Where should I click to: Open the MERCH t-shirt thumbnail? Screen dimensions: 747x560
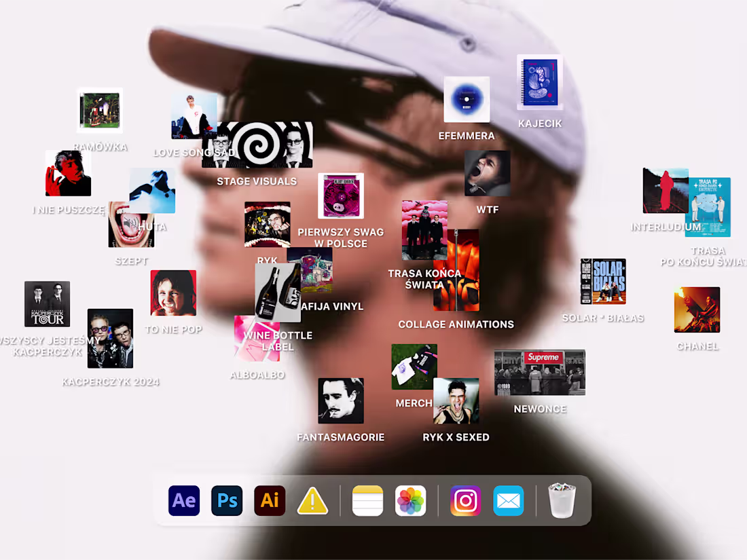414,367
